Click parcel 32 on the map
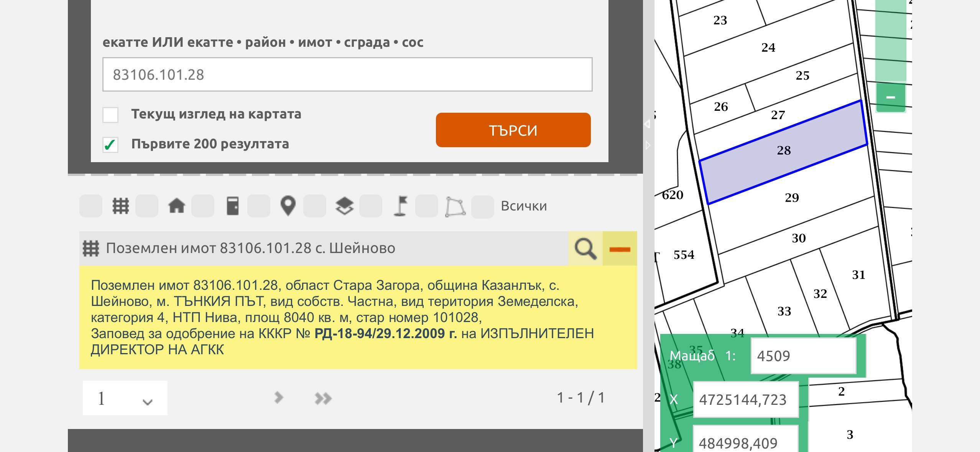The height and width of the screenshot is (452, 980). click(820, 294)
